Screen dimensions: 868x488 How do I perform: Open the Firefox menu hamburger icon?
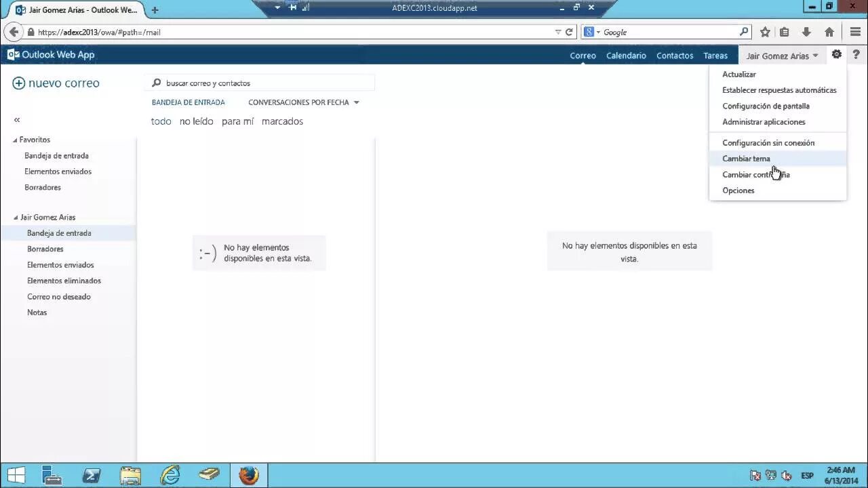point(855,32)
